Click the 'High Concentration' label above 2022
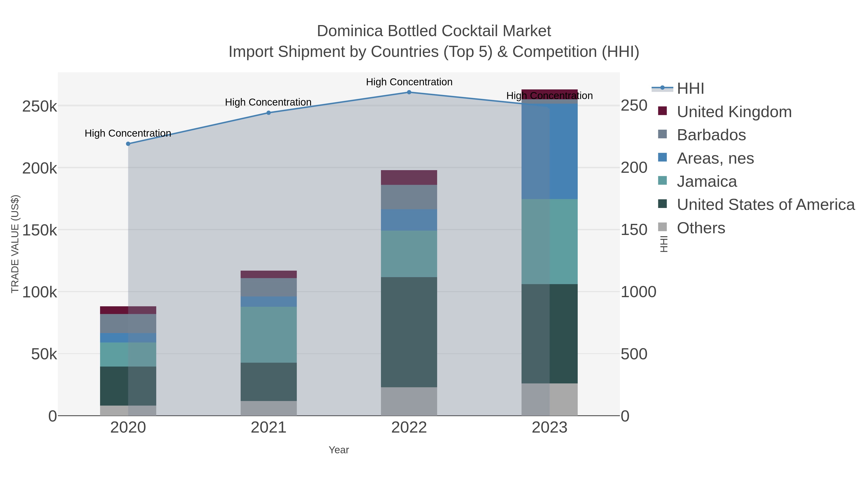The width and height of the screenshot is (868, 488). [x=409, y=82]
